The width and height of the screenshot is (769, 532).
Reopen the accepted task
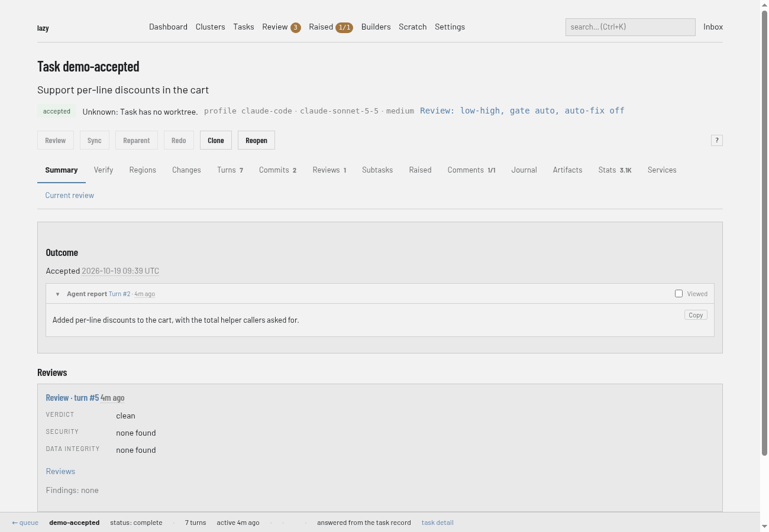256,140
